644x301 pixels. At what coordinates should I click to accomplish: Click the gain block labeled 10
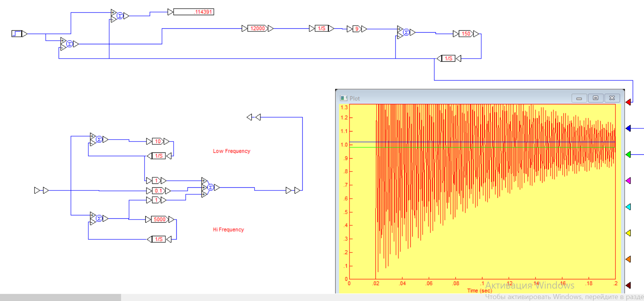158,142
